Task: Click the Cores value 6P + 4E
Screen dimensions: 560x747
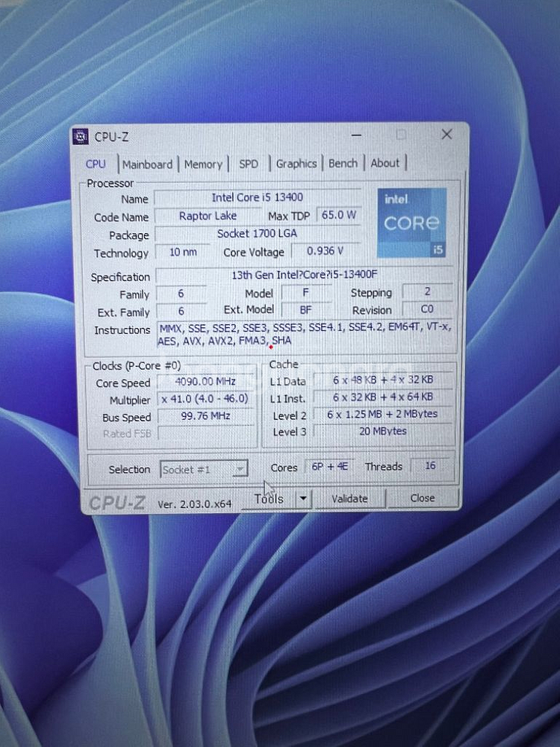Action: point(329,466)
